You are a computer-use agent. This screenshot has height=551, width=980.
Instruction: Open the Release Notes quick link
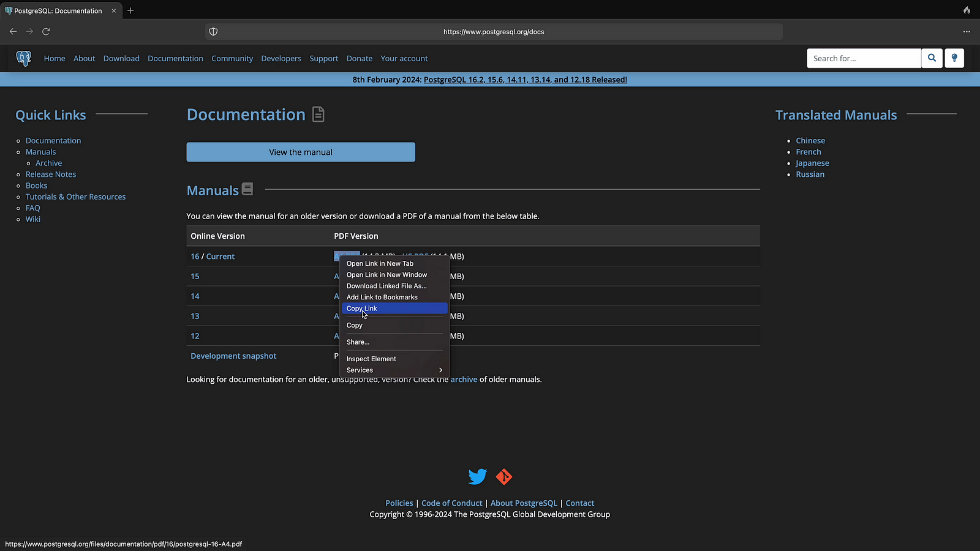pyautogui.click(x=51, y=174)
